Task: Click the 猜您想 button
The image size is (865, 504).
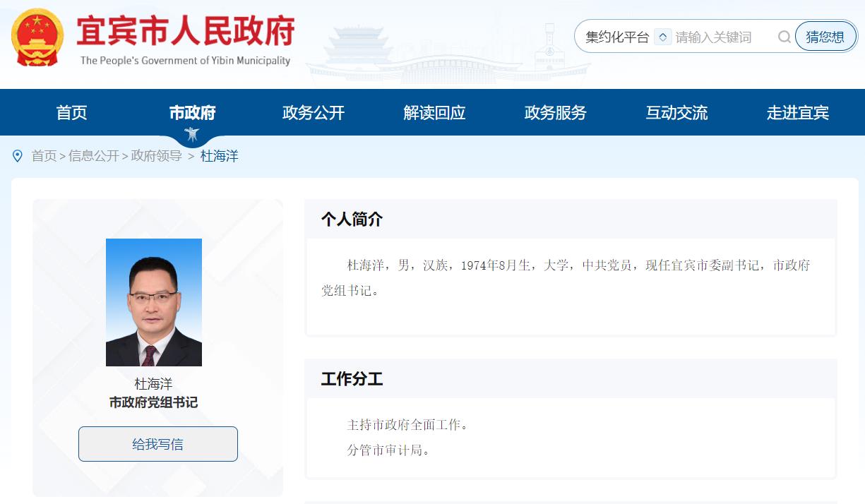Action: click(x=825, y=37)
